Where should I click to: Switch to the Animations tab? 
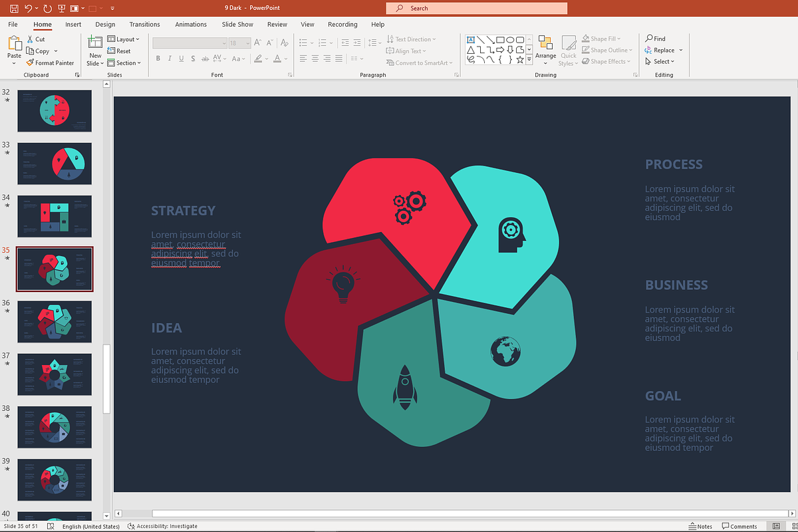[191, 25]
